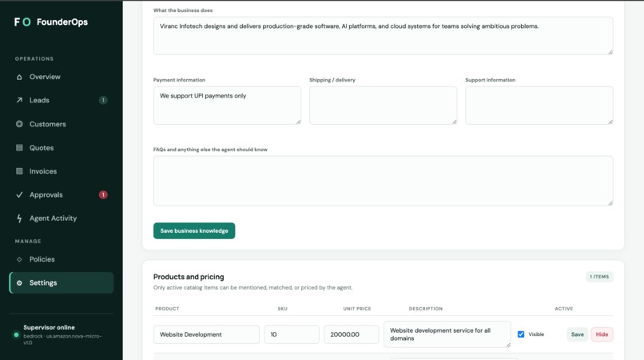Click the resize handle of FAQs text area
The width and height of the screenshot is (644, 360).
tap(610, 203)
